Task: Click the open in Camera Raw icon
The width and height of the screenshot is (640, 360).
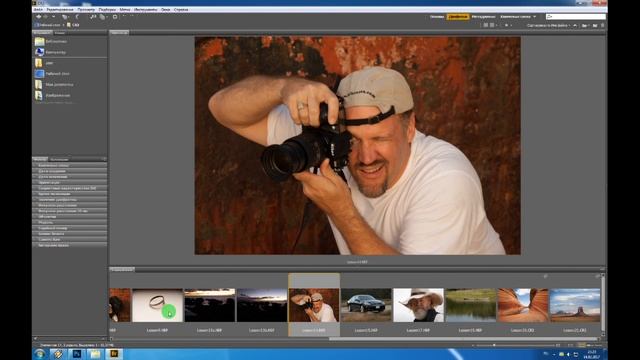Action: point(115,17)
